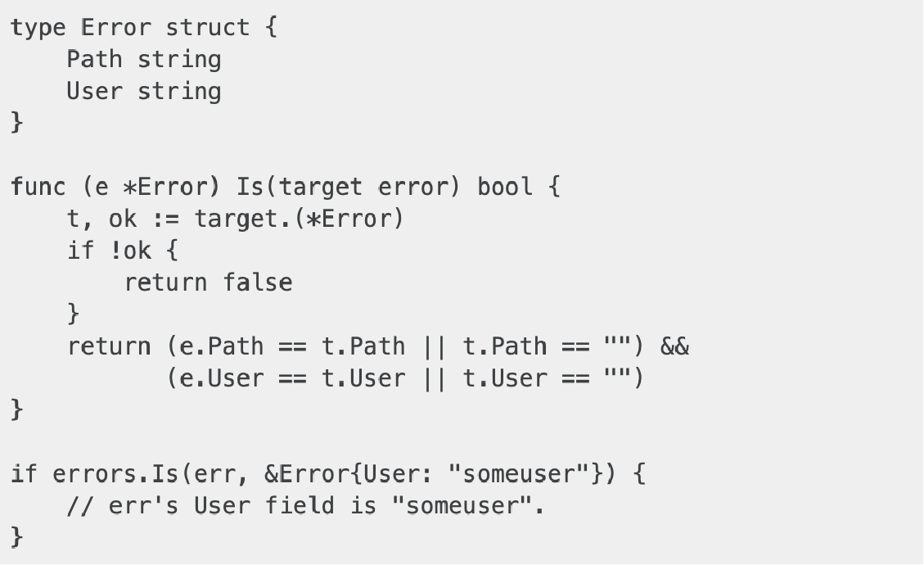Click 'e.Path == t.Path' expression
924x565 pixels.
[x=292, y=346]
